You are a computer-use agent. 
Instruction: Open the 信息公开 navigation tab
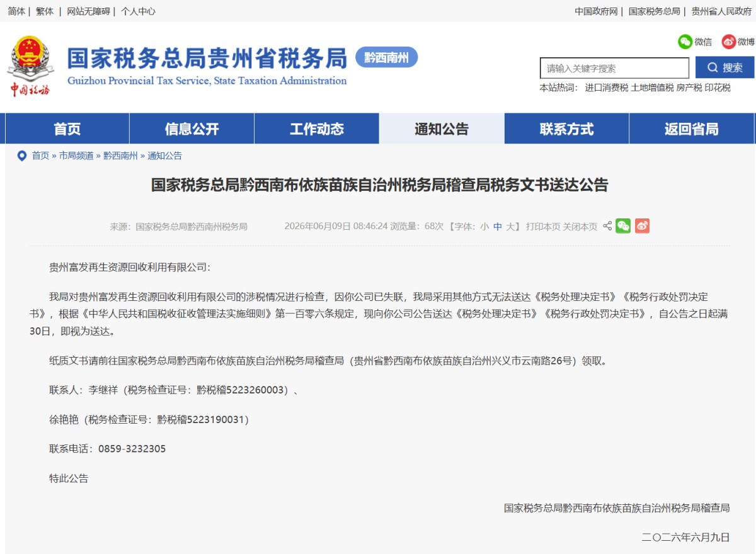(x=192, y=129)
